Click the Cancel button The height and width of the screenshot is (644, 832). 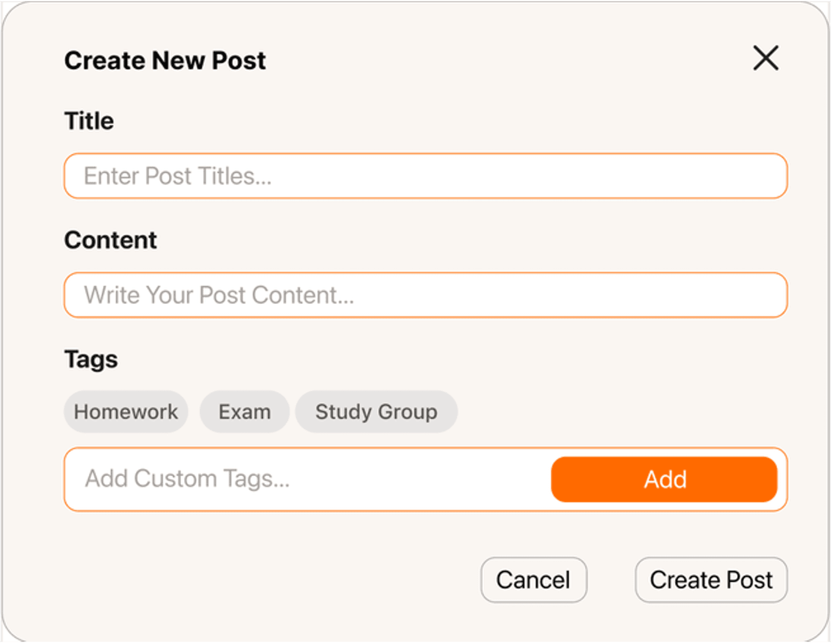pyautogui.click(x=533, y=580)
